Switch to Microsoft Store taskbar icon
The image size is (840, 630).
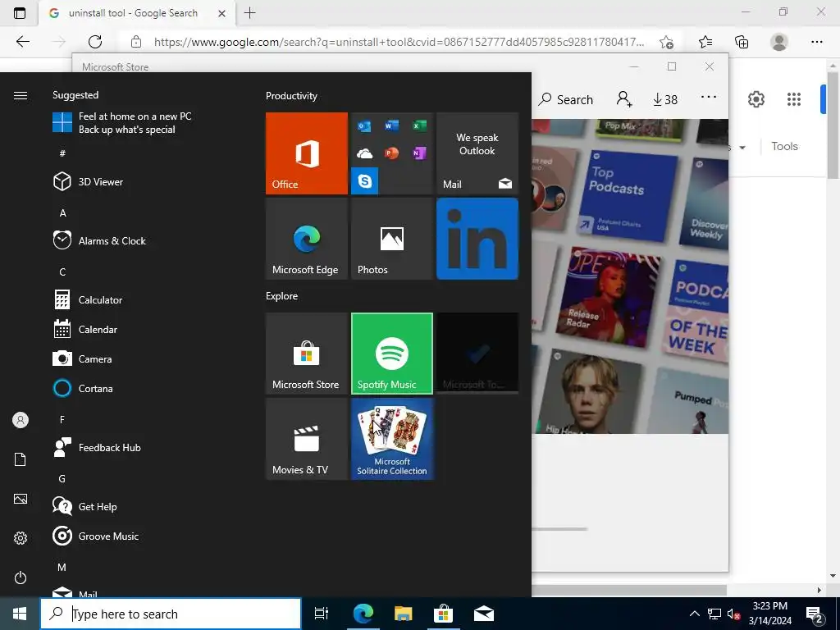pos(443,614)
